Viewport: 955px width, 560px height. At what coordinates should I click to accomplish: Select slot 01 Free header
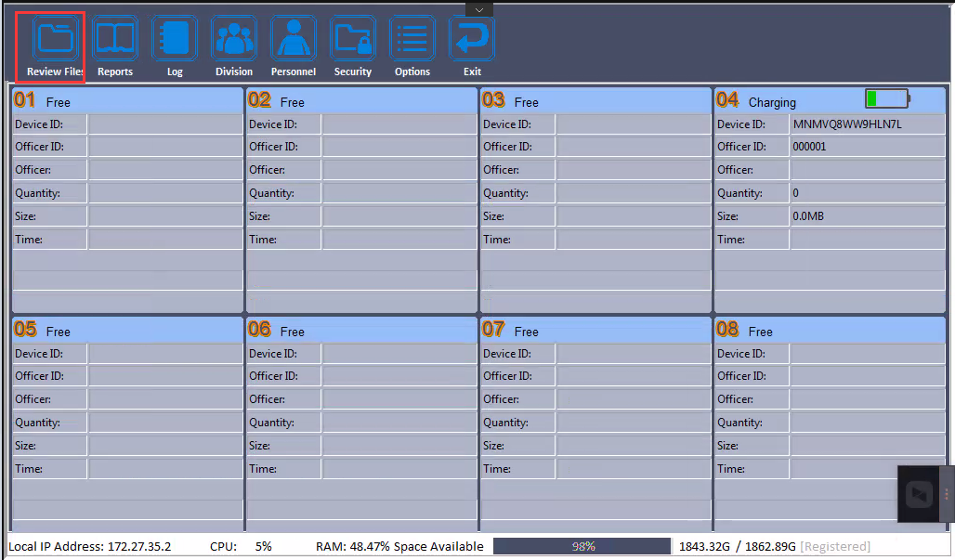127,101
